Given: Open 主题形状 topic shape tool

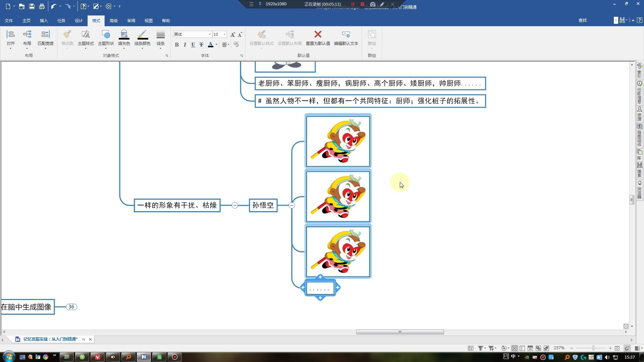Looking at the screenshot, I should pos(106,35).
